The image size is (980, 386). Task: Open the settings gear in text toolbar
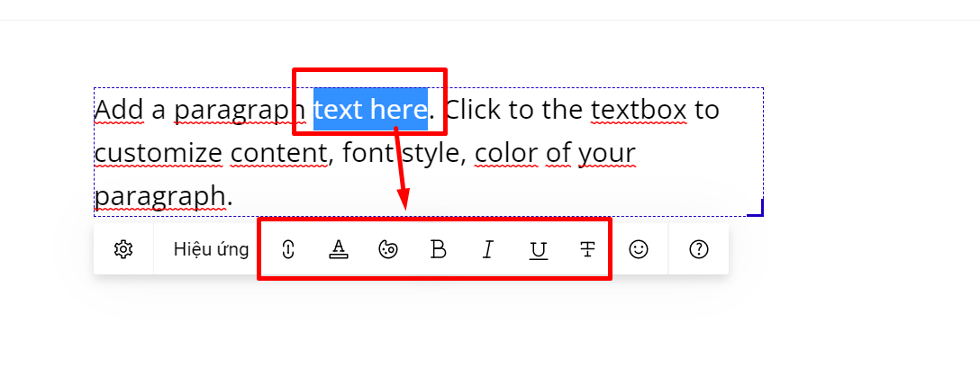123,249
